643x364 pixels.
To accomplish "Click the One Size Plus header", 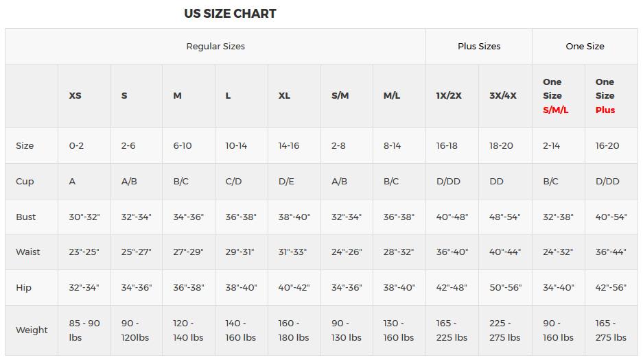I will coord(605,96).
